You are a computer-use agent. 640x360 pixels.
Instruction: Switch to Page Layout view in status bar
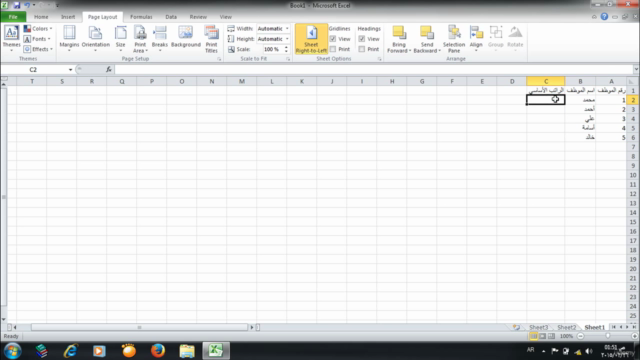542,336
